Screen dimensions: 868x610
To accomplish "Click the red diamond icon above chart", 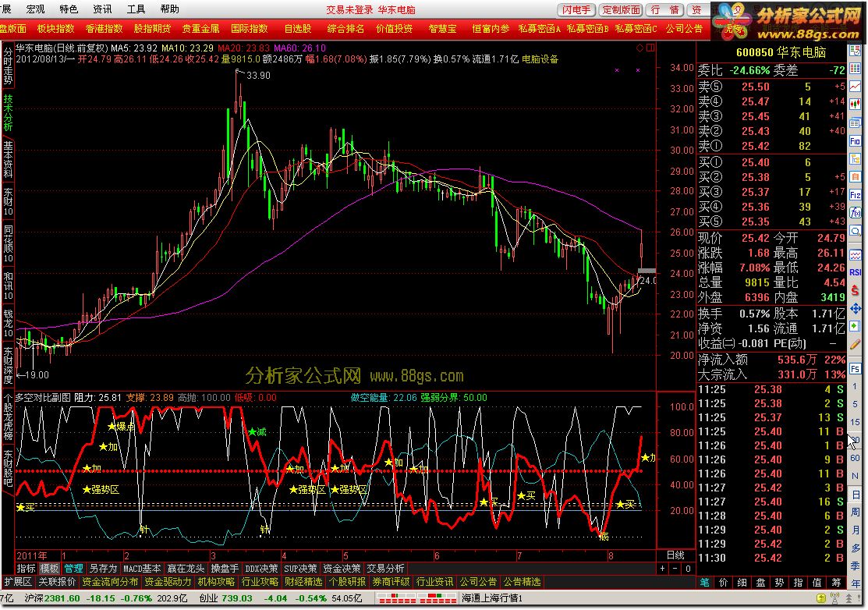I will tap(640, 48).
